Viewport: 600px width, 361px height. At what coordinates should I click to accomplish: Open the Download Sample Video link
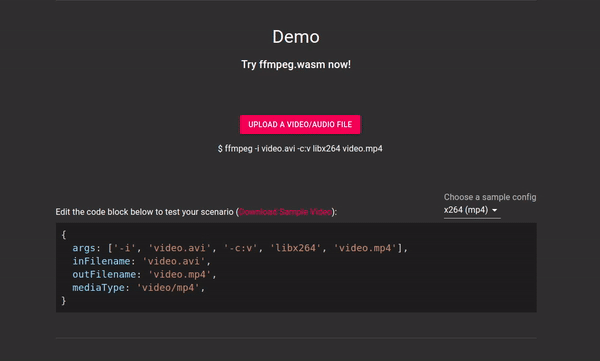[285, 212]
